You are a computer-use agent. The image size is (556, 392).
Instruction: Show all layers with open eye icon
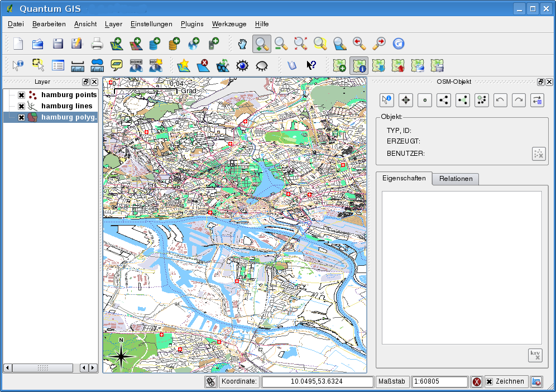(x=242, y=65)
